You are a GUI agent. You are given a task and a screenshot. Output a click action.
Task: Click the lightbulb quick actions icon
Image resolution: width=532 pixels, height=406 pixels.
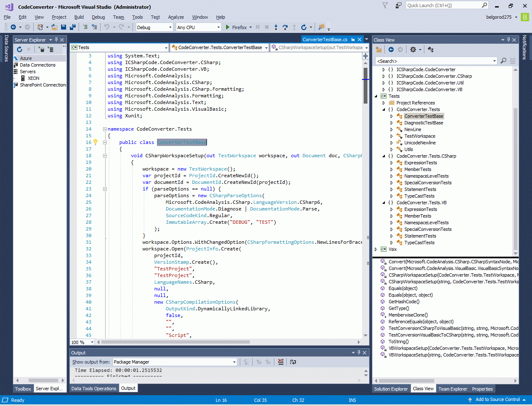(x=95, y=142)
